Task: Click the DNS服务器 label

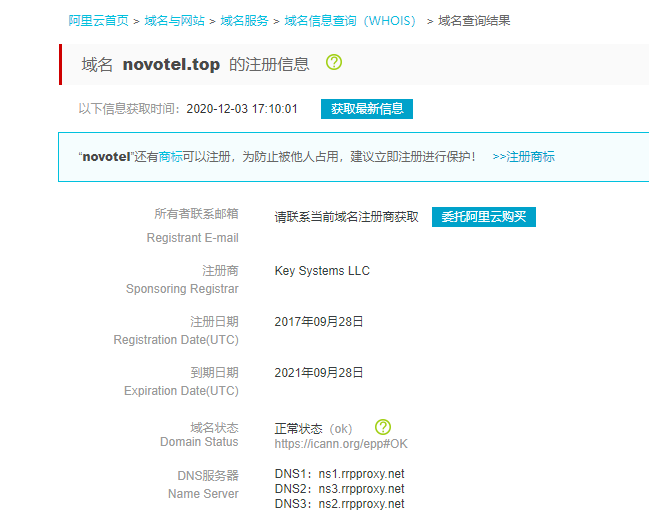Action: click(x=208, y=475)
